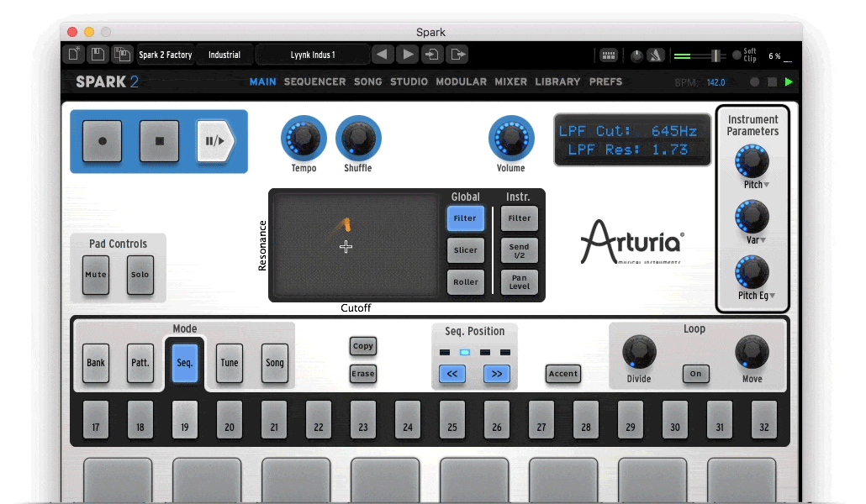Open the Spark 2 Factory bank selector
This screenshot has height=504, width=866.
tap(165, 55)
